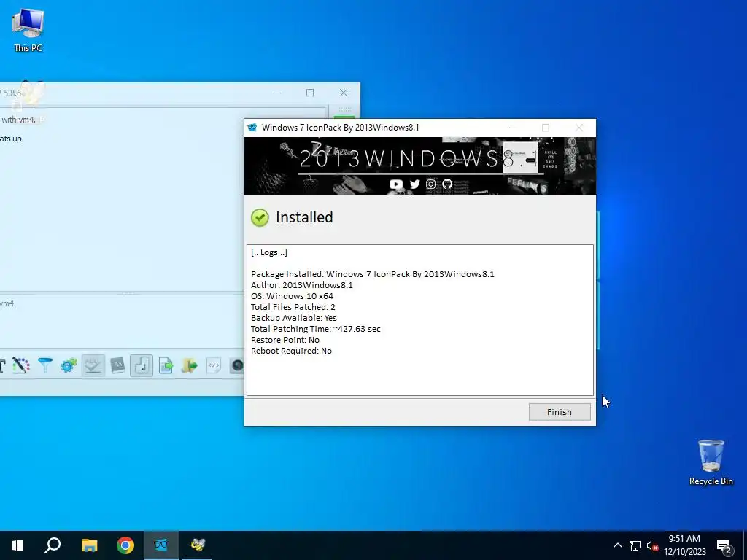
Task: Click the send folder icon with green arrow
Action: click(x=190, y=366)
